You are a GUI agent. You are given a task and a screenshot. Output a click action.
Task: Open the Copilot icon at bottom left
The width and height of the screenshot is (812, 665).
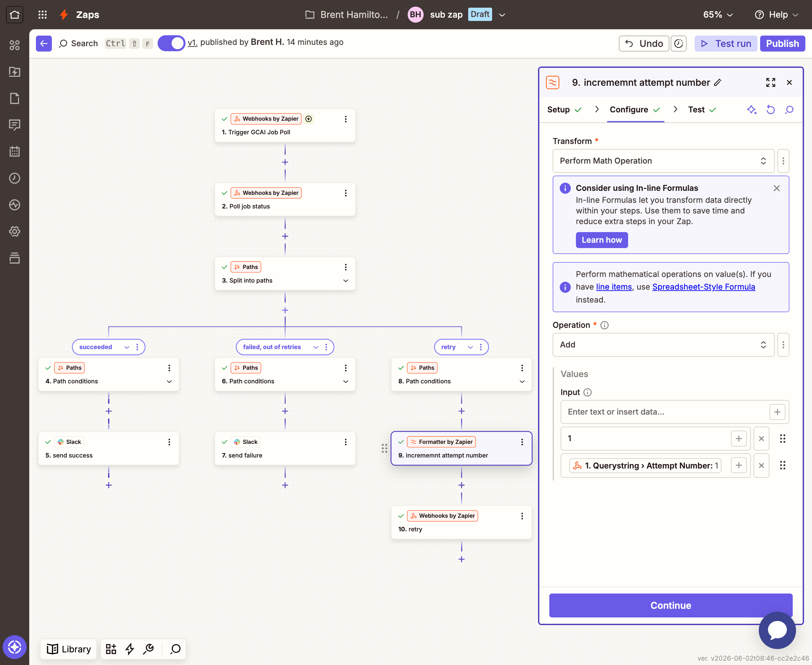pyautogui.click(x=15, y=647)
